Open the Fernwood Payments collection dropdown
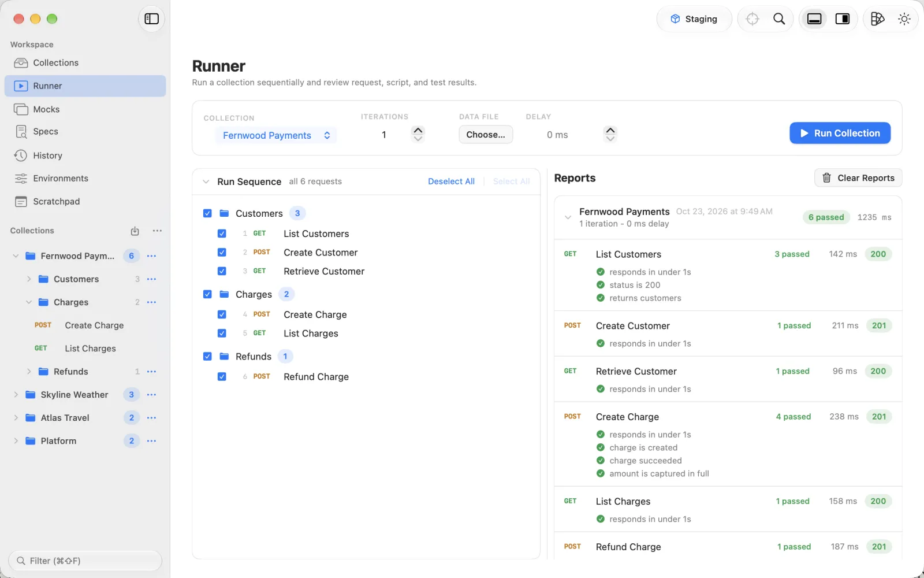This screenshot has height=578, width=924. click(276, 135)
